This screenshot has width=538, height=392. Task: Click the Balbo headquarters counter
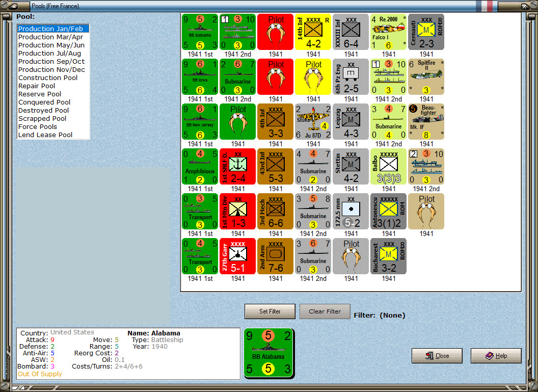coord(389,167)
